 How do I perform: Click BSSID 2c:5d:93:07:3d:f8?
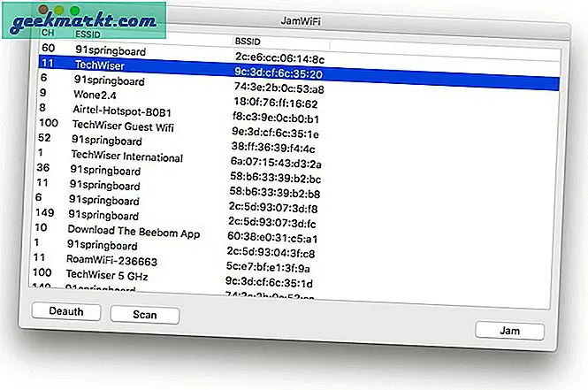(x=273, y=207)
